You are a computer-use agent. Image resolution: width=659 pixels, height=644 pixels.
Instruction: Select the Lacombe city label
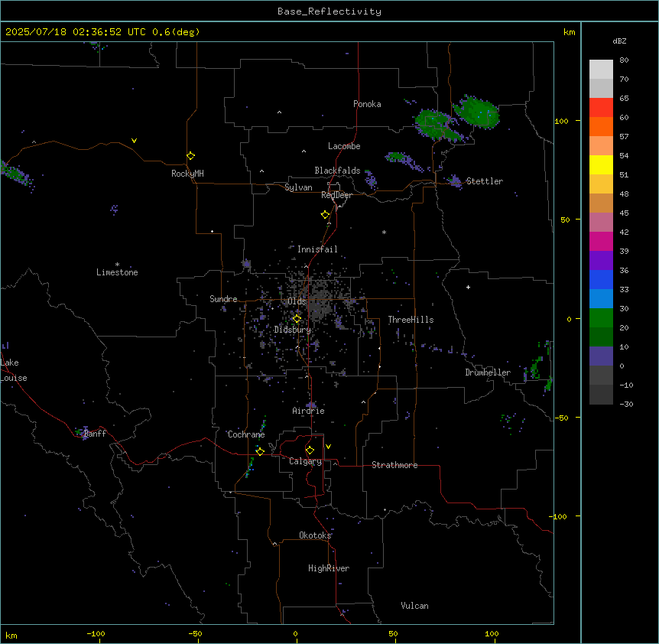point(344,146)
